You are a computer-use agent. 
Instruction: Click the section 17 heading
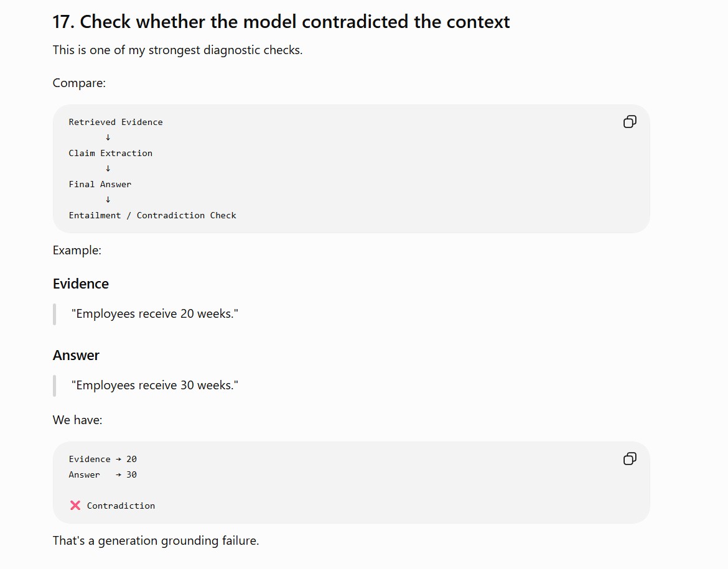click(x=281, y=22)
